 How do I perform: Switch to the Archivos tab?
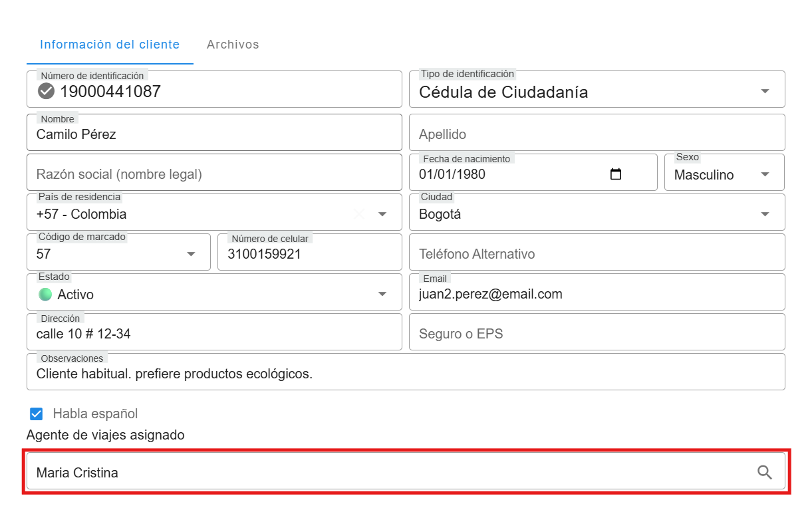tap(233, 45)
